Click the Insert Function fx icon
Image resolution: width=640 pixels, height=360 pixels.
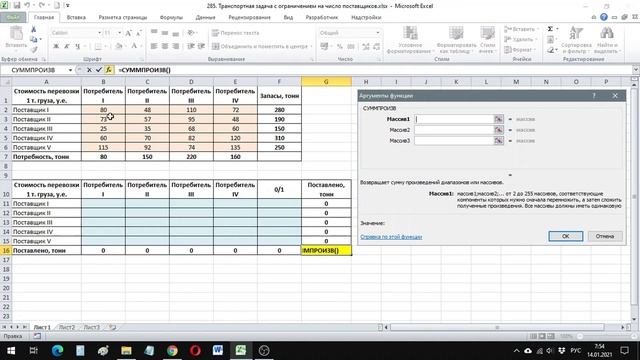click(109, 70)
